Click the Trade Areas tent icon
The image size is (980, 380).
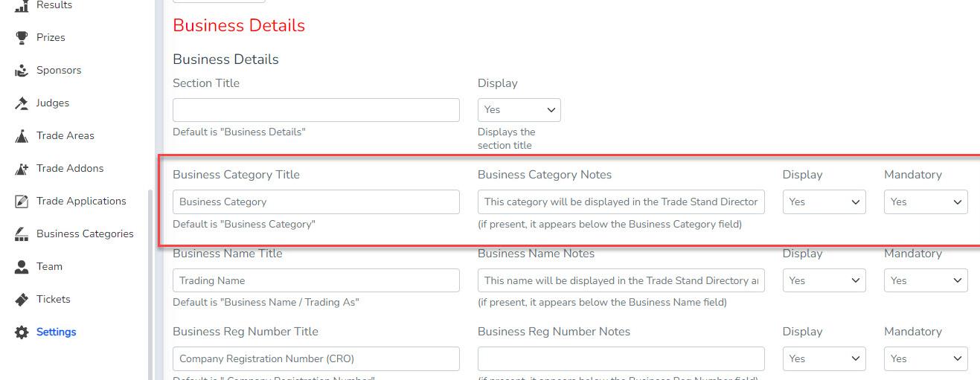click(x=22, y=136)
